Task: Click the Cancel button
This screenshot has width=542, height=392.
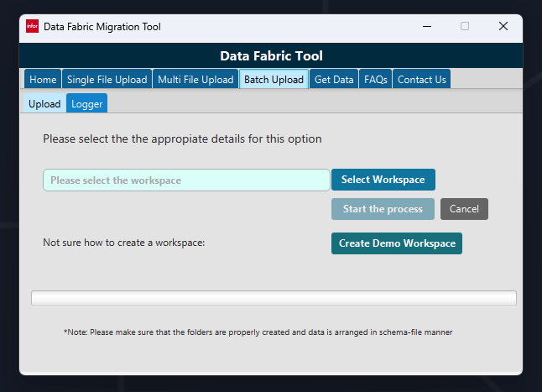Action: point(464,209)
